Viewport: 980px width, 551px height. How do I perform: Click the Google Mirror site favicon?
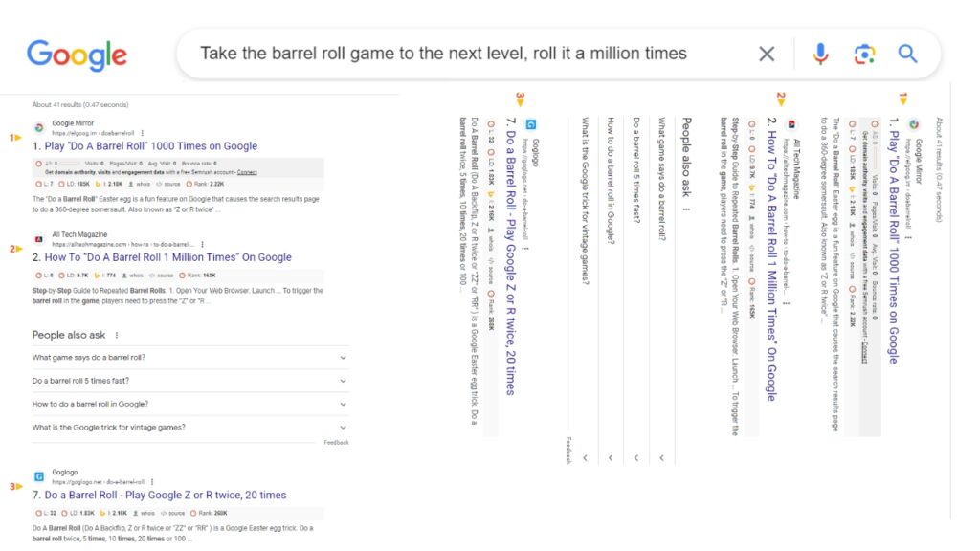tap(38, 127)
